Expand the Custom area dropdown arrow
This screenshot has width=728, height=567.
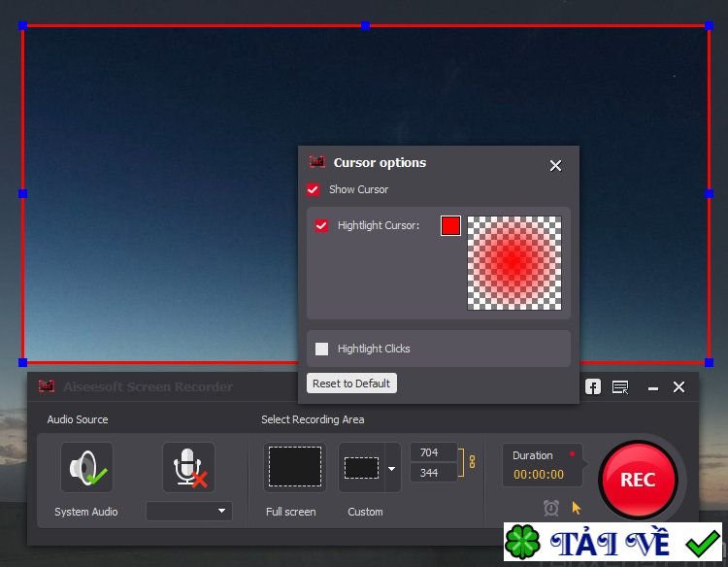(x=392, y=468)
